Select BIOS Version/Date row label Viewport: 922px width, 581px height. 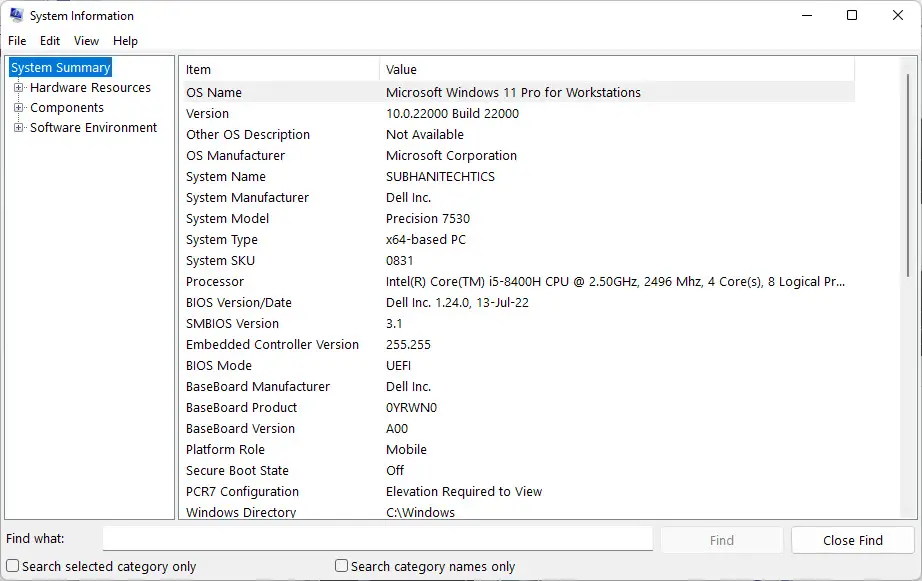coord(239,303)
